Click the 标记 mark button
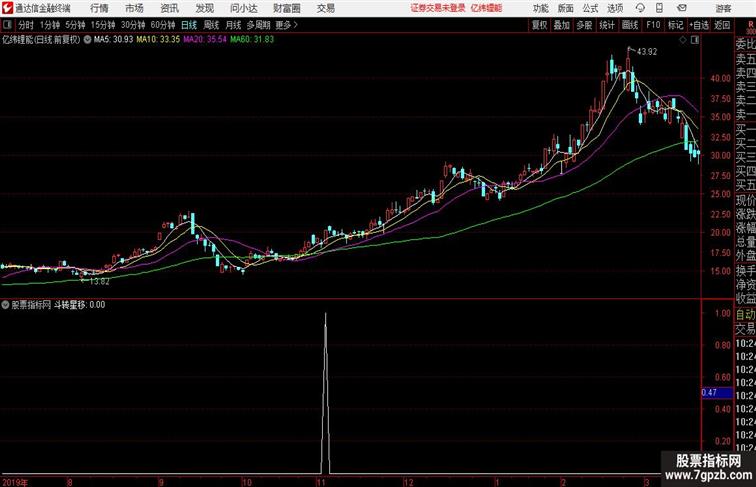Viewport: 756px width, 487px height. point(675,25)
